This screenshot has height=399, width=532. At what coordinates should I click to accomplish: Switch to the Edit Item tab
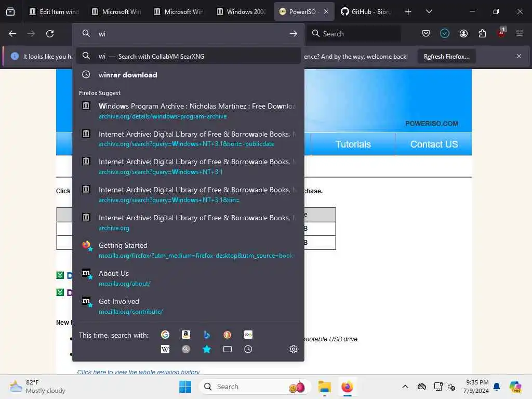point(54,11)
